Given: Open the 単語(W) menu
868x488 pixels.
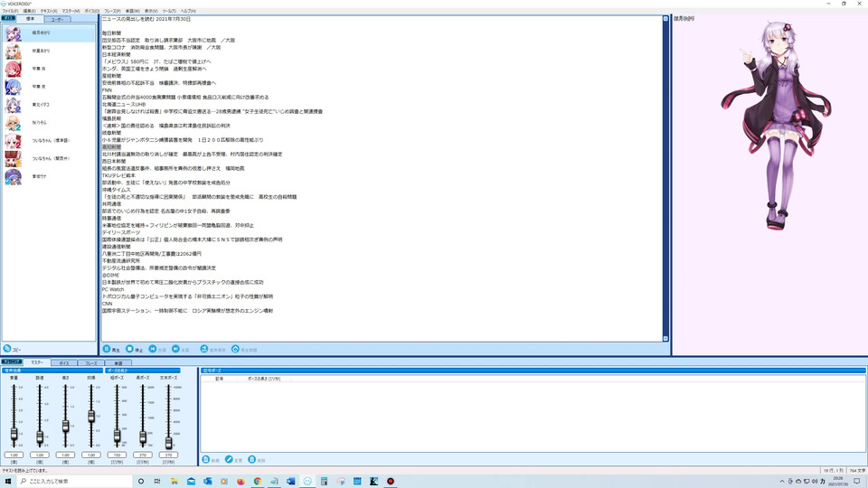Looking at the screenshot, I should pyautogui.click(x=133, y=11).
